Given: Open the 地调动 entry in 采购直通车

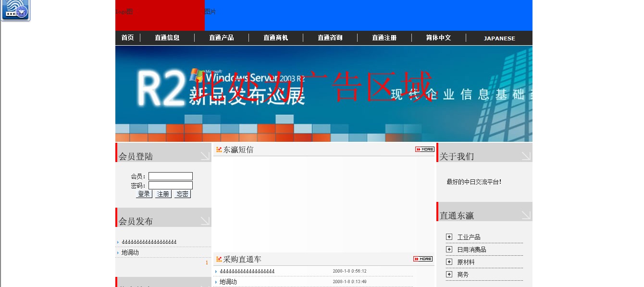Looking at the screenshot, I should (x=228, y=282).
